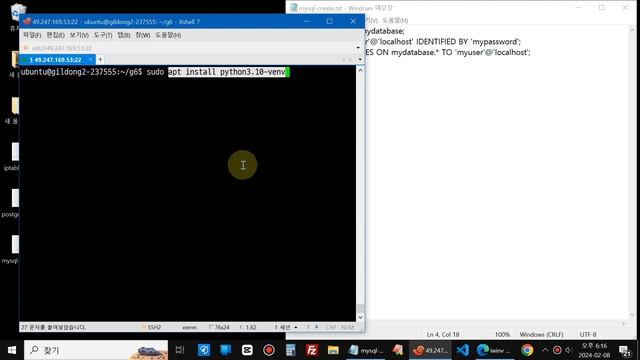The height and width of the screenshot is (360, 640).
Task: Open the blue desktop app on the taskbar
Action: click(x=225, y=350)
